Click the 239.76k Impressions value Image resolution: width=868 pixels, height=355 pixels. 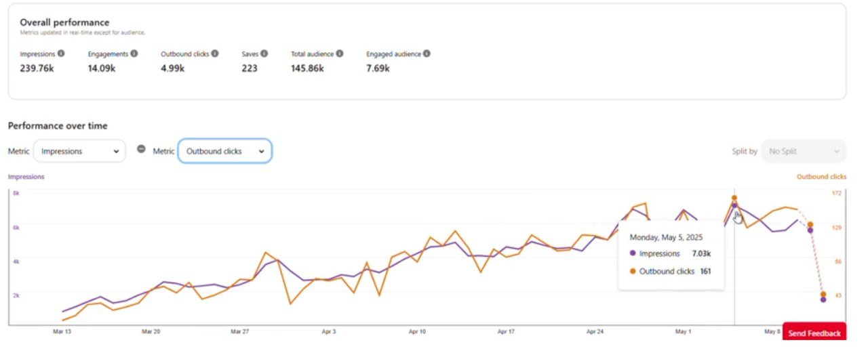click(x=37, y=68)
